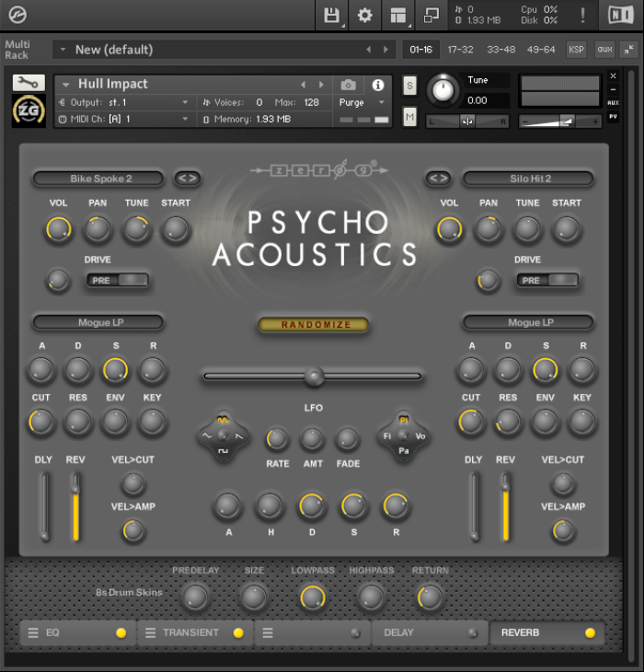Screen dimensions: 644x672
Task: Select the DELAY effect tab
Action: pos(430,632)
